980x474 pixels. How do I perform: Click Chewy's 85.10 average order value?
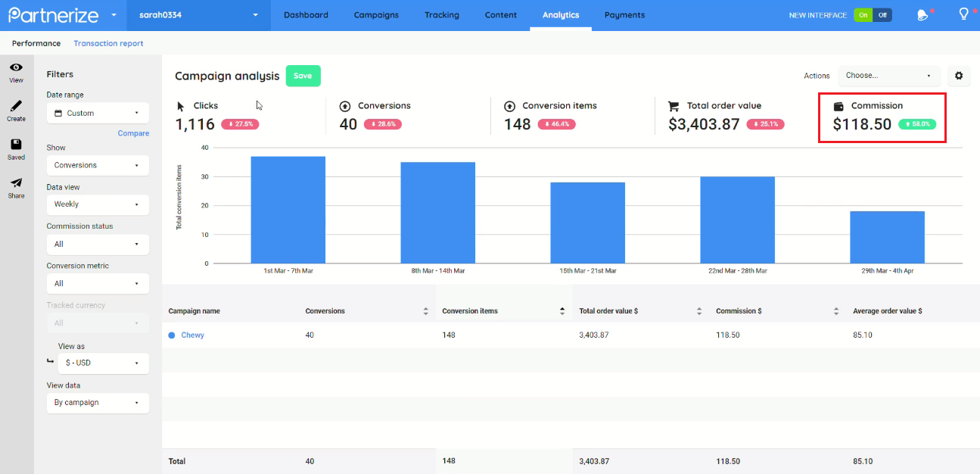863,335
